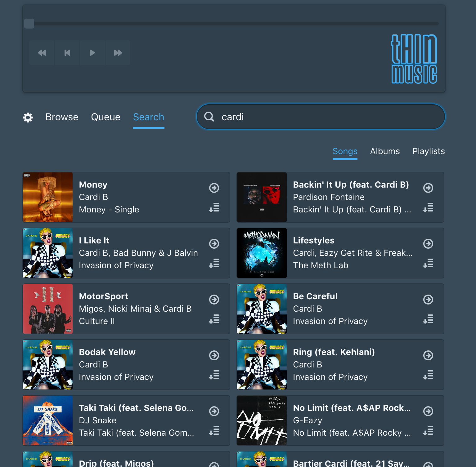
Task: Click the previous track button
Action: tap(67, 53)
